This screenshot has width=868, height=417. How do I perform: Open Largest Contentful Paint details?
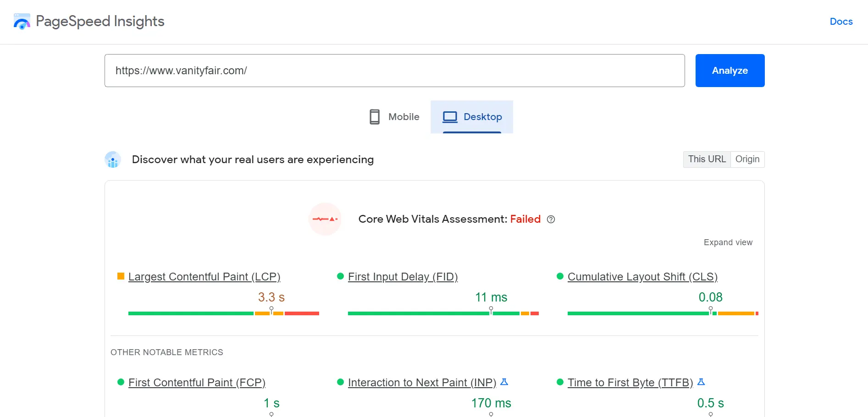click(205, 277)
